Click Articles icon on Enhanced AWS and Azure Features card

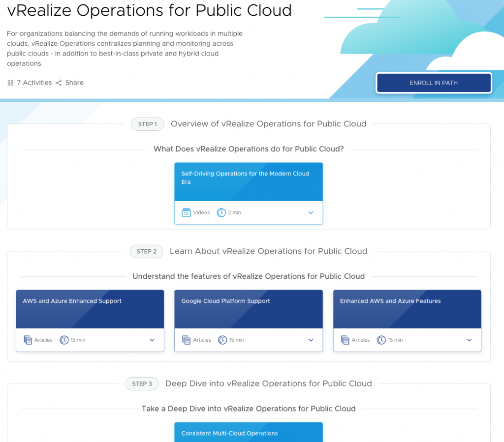[345, 340]
